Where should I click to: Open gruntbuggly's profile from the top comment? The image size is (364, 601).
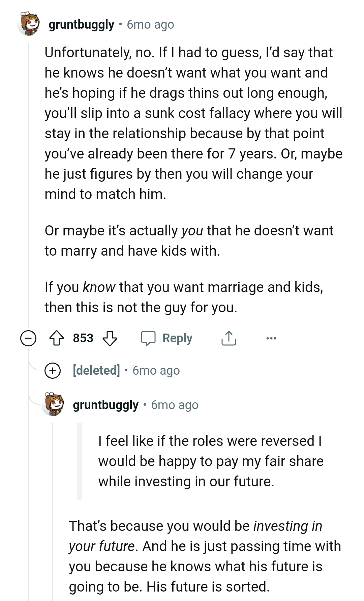(81, 24)
